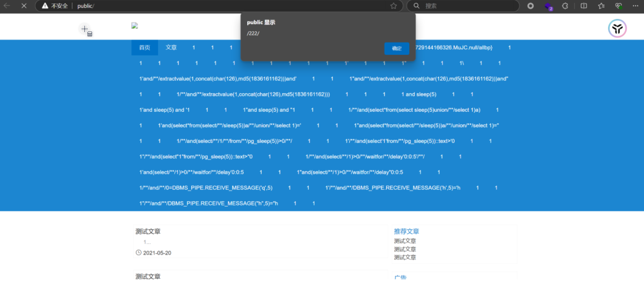Viewport: 644px width, 291px height.
Task: Click the '1 and sleep(5)' menu link
Action: [x=419, y=94]
